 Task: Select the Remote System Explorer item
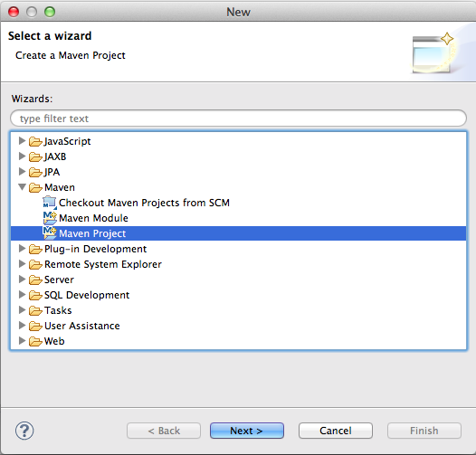coord(103,264)
